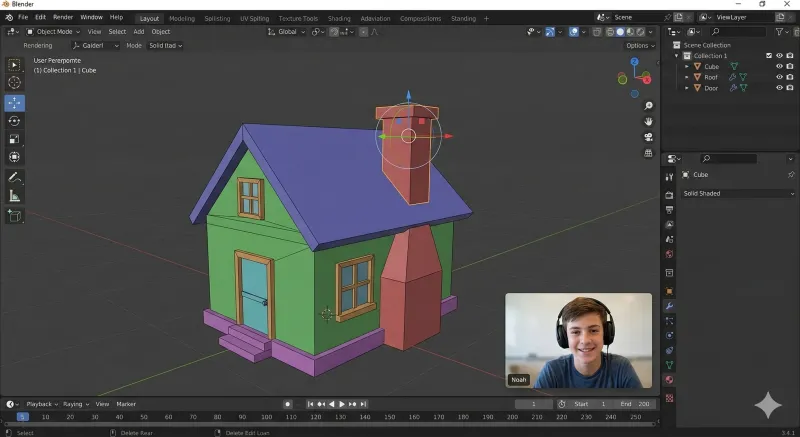The image size is (800, 437).
Task: Open the Render menu
Action: pyautogui.click(x=63, y=17)
